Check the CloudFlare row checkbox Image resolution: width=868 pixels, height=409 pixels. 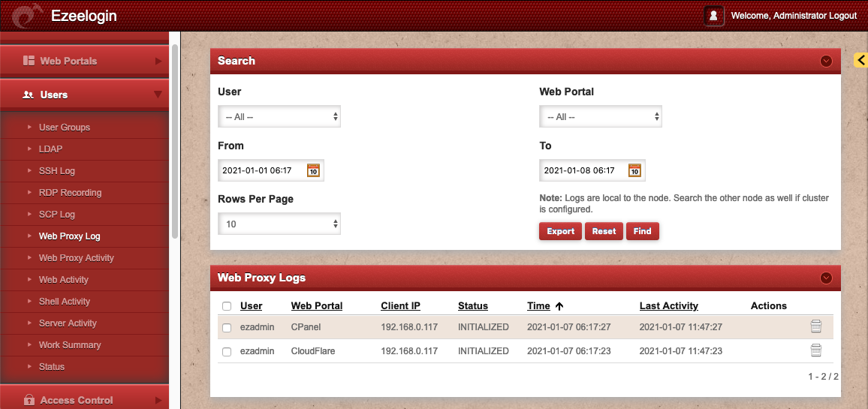point(226,351)
